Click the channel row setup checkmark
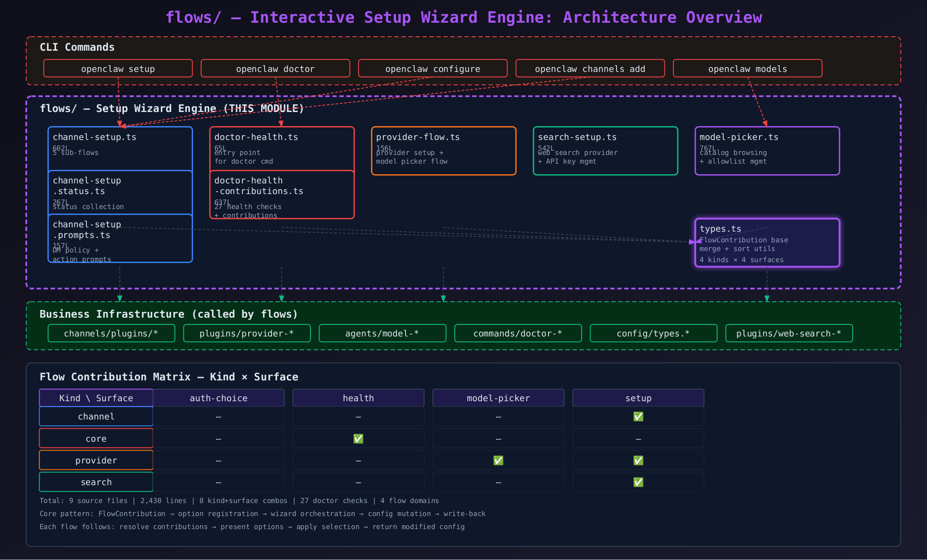 click(638, 417)
